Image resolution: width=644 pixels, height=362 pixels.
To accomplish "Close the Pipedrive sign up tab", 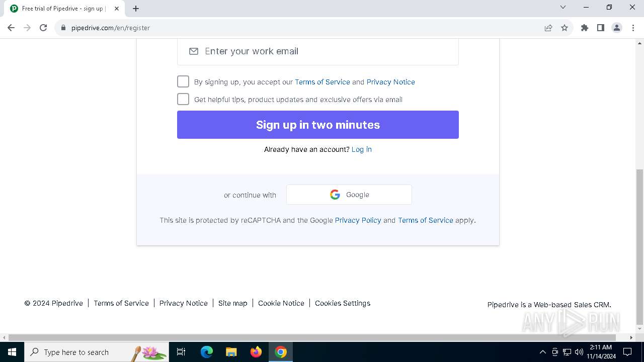I will 117,9.
